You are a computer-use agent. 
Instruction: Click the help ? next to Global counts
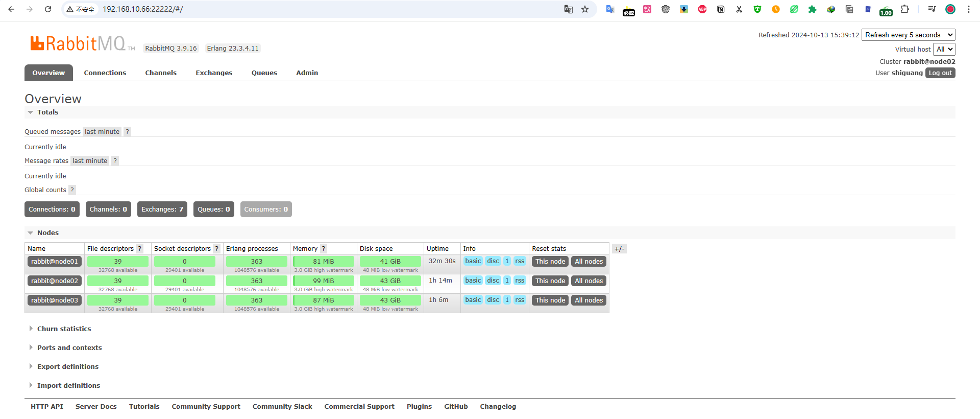[72, 190]
